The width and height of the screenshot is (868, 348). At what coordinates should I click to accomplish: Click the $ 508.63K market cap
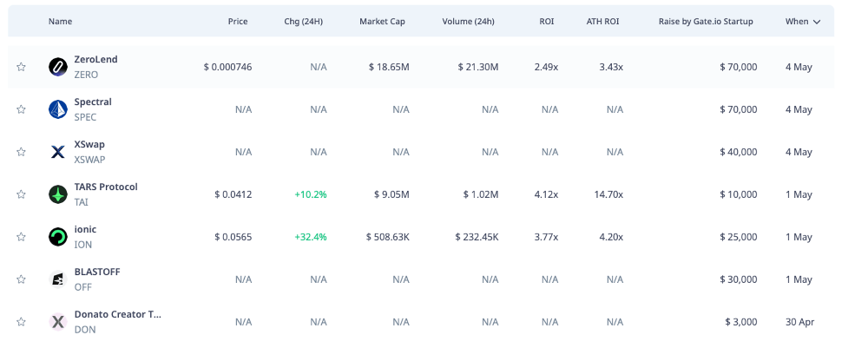coord(388,237)
